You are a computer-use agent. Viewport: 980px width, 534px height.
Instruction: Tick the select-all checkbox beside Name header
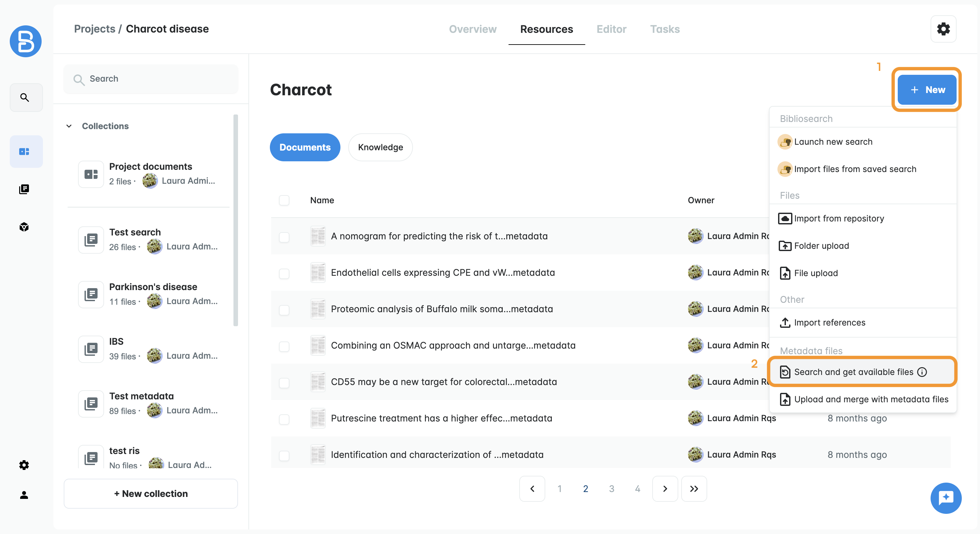click(284, 200)
